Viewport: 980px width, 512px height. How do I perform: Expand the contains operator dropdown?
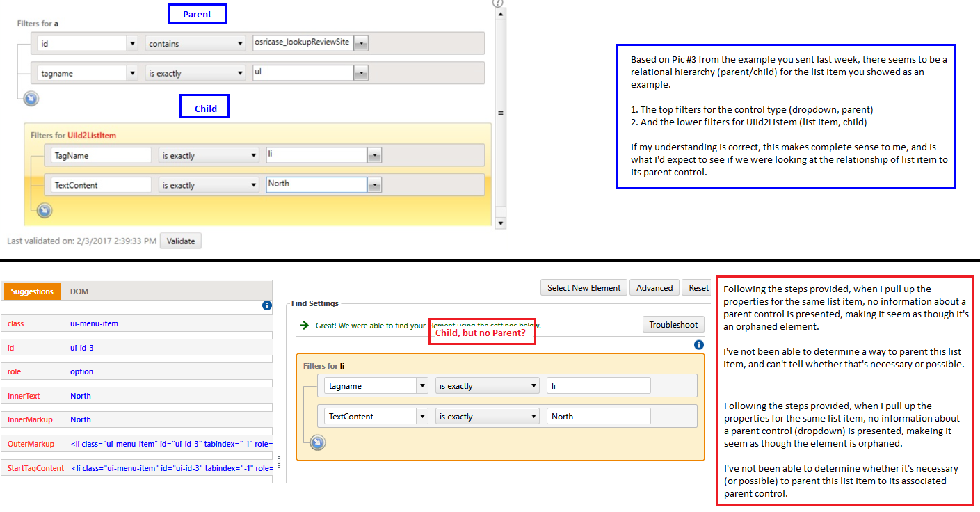pos(240,43)
